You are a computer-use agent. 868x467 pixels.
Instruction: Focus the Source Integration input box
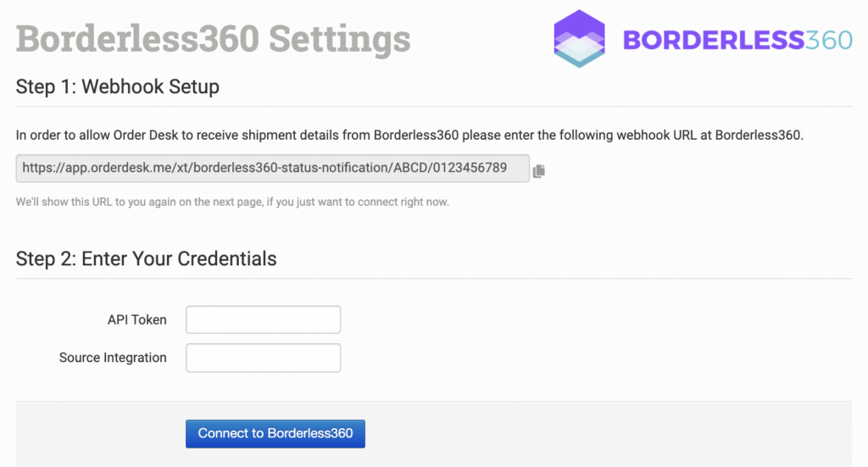coord(263,358)
